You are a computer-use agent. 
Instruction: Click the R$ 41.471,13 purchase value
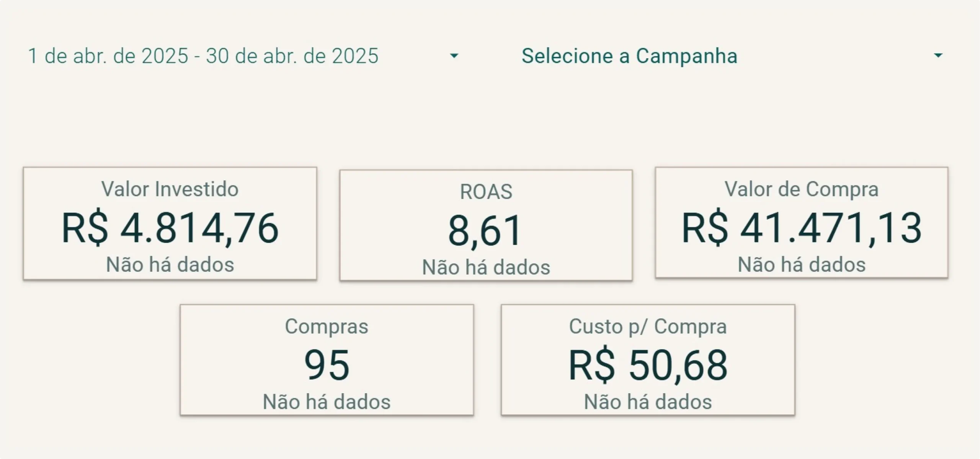pyautogui.click(x=802, y=229)
